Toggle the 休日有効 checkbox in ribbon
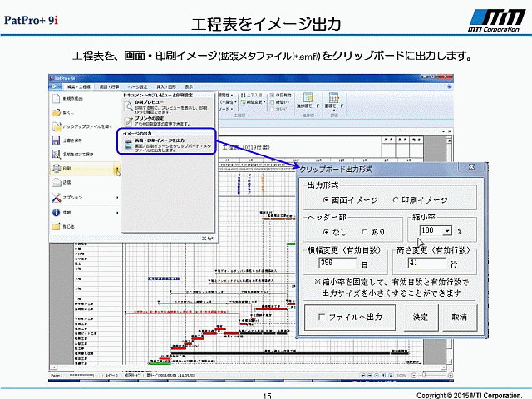 [x=272, y=96]
